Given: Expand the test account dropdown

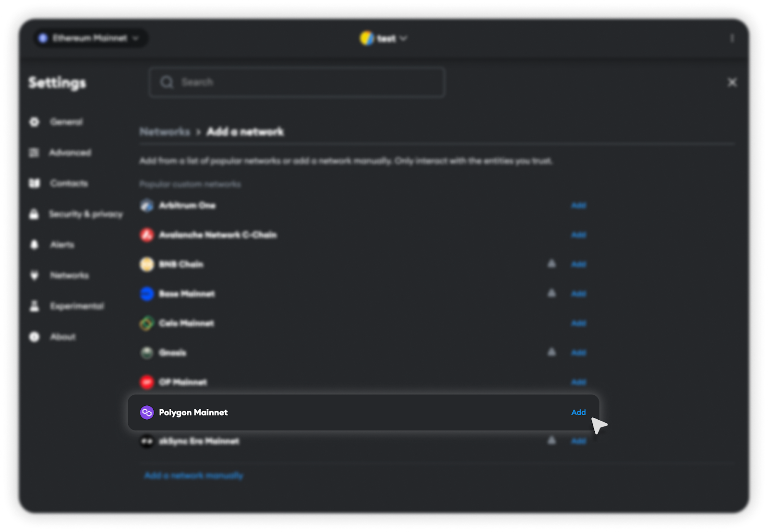Looking at the screenshot, I should point(384,38).
